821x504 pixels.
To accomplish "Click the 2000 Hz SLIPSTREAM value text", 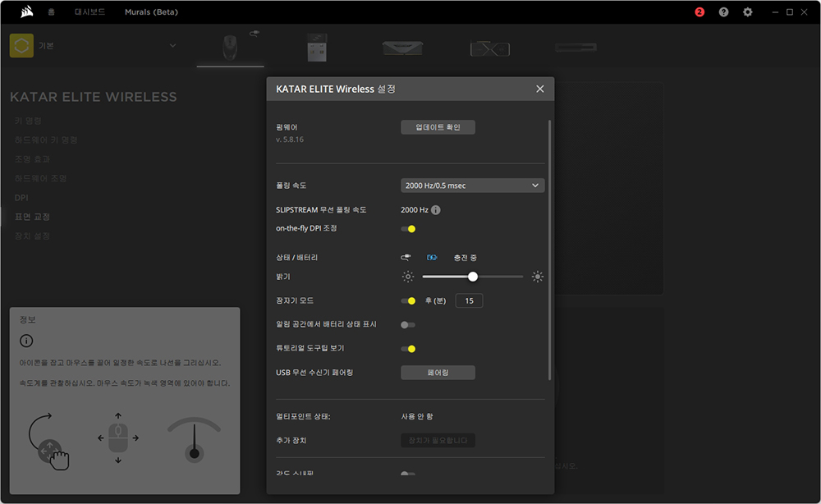I will [414, 210].
